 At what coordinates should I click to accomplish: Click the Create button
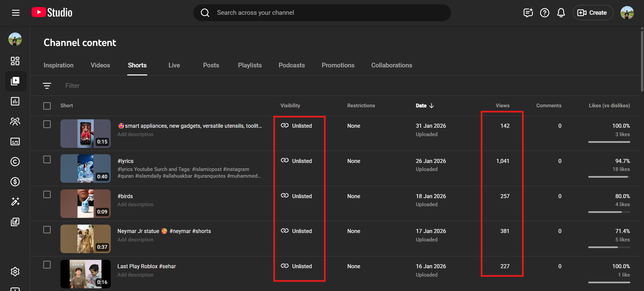point(593,13)
